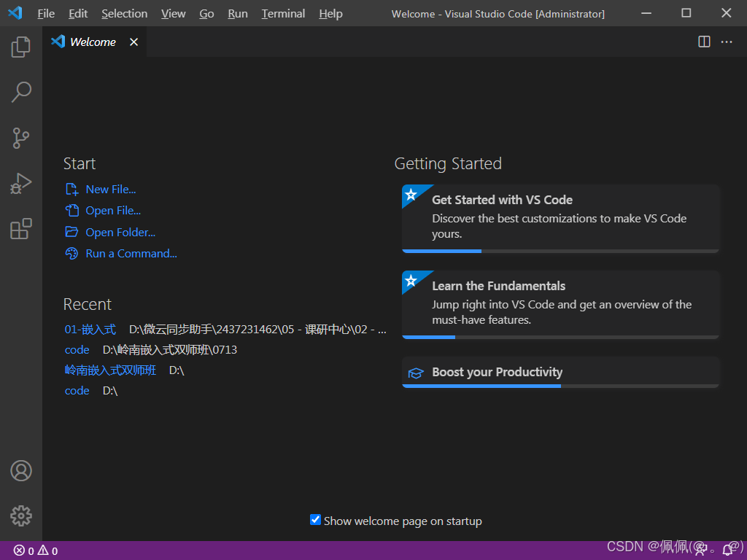Click the path starting D:\微云同步助手

pos(258,330)
